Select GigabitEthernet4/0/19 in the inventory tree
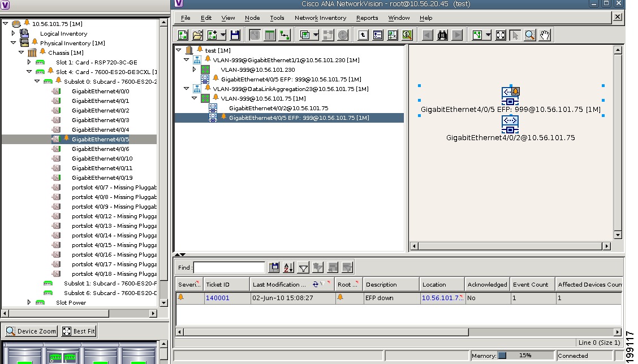 102,177
